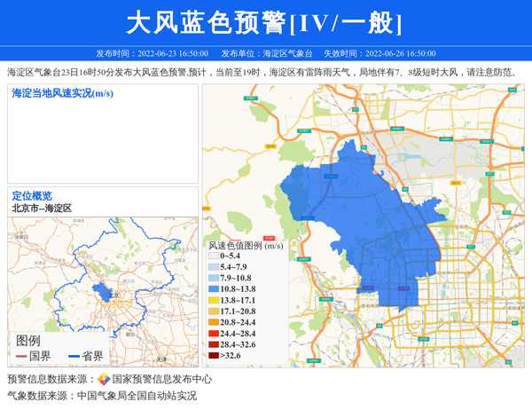This screenshot has width=532, height=418.
Task: Click the 发布单位 海淀区气象台 label
Action: click(x=266, y=53)
